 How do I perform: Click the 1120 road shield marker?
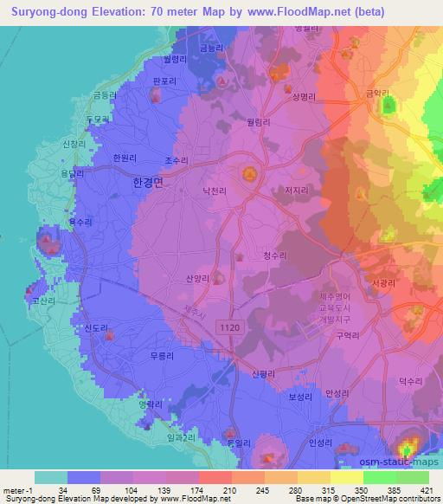click(229, 327)
